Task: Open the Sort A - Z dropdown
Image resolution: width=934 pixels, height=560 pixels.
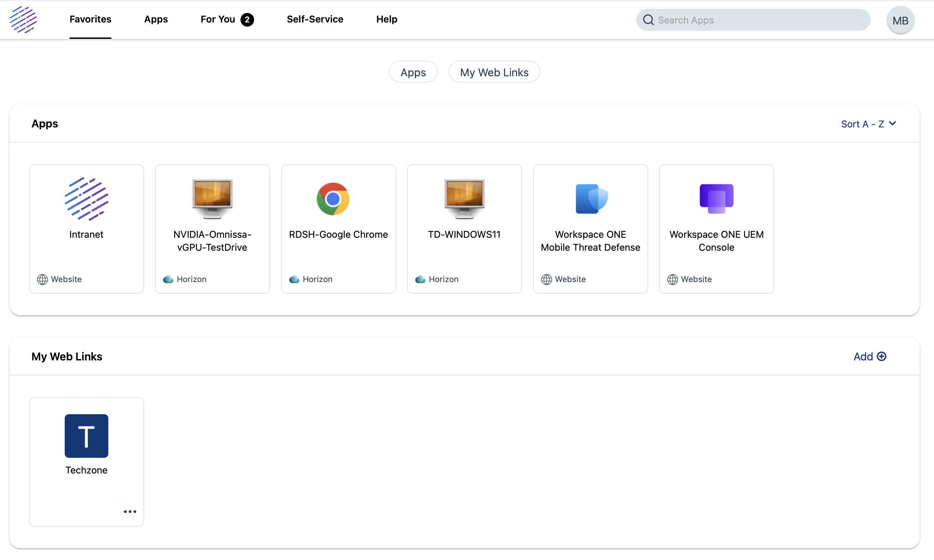Action: click(x=868, y=124)
